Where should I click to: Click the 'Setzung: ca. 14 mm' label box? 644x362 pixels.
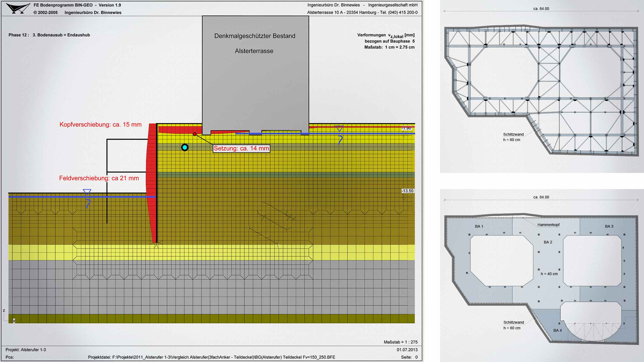(x=241, y=149)
